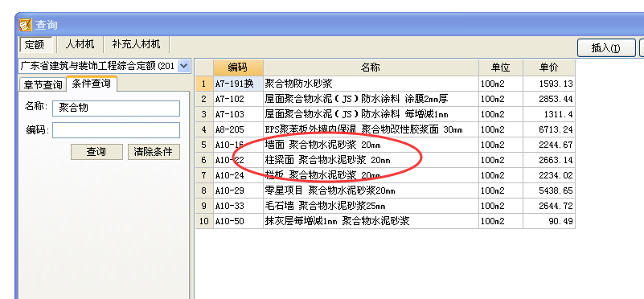Select row code A10-29
This screenshot has width=644, height=299.
[x=238, y=190]
